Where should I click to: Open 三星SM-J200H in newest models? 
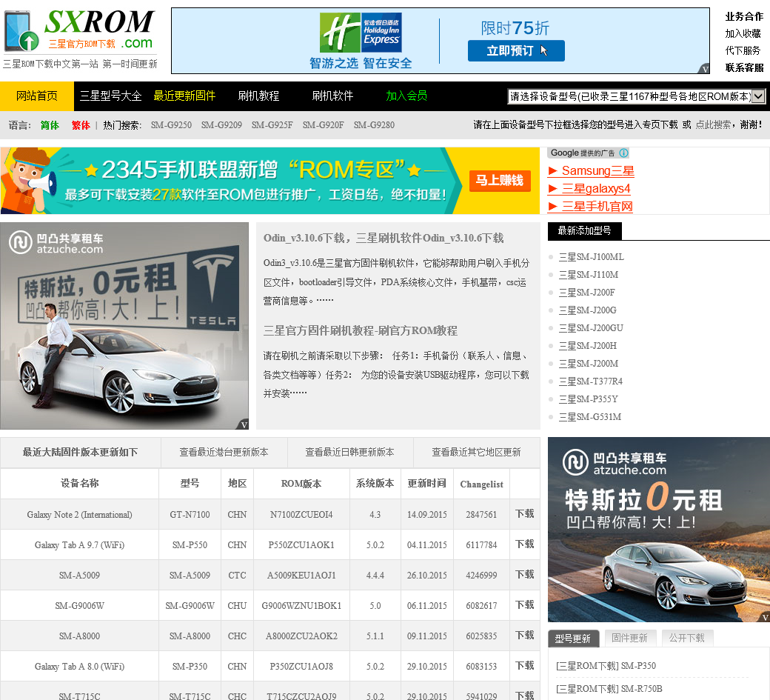(588, 346)
